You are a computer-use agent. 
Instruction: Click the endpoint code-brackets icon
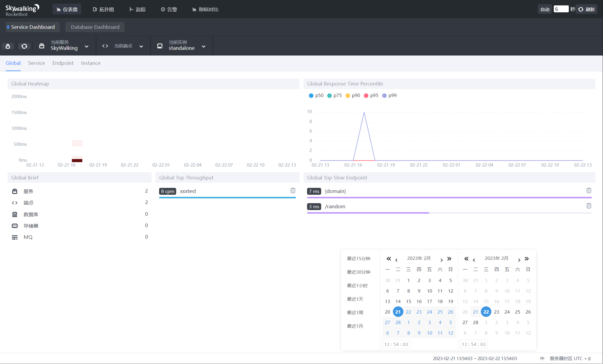105,46
